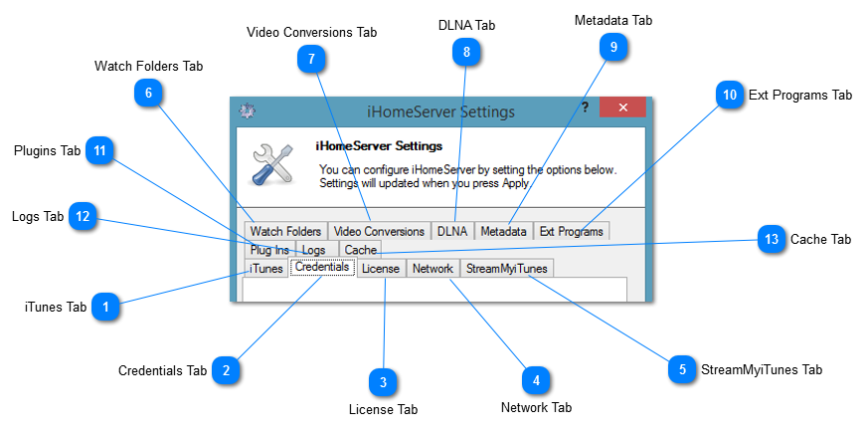868x433 pixels.
Task: Click the help question mark button
Action: coord(585,108)
